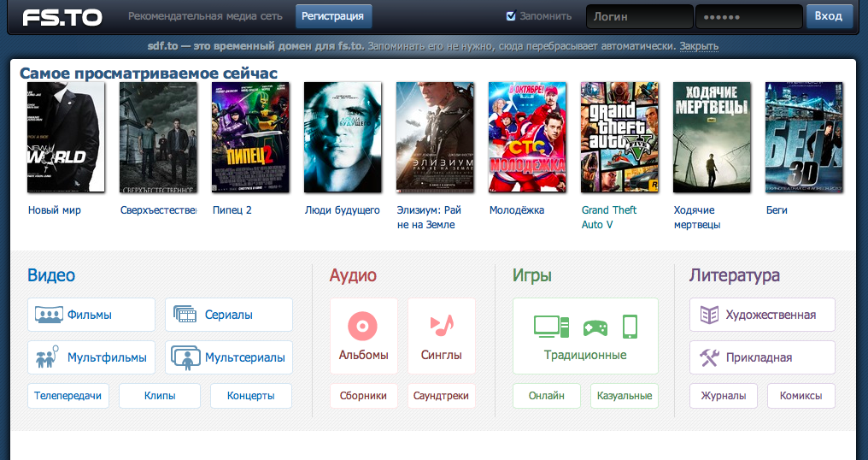Click the Сериалы filmstrip icon
Image resolution: width=868 pixels, height=460 pixels.
click(x=185, y=315)
